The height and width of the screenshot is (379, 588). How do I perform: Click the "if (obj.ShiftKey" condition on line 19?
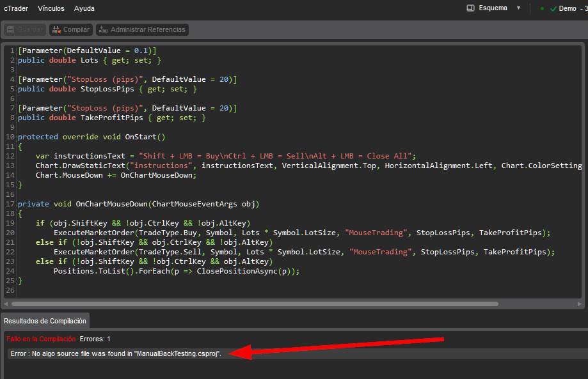(71, 223)
